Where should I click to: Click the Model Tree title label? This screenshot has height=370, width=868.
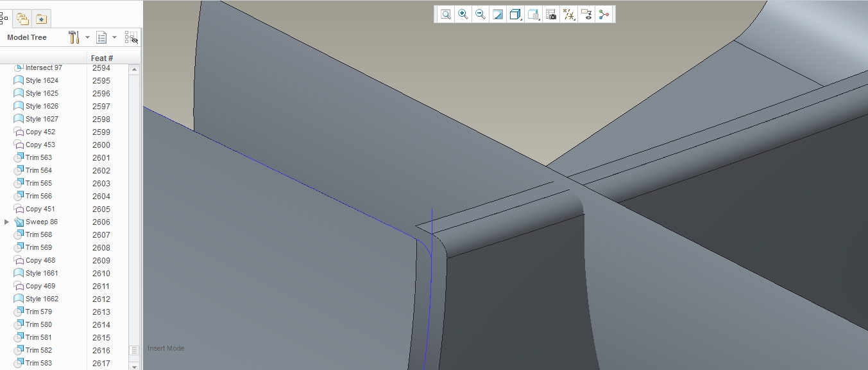(27, 37)
